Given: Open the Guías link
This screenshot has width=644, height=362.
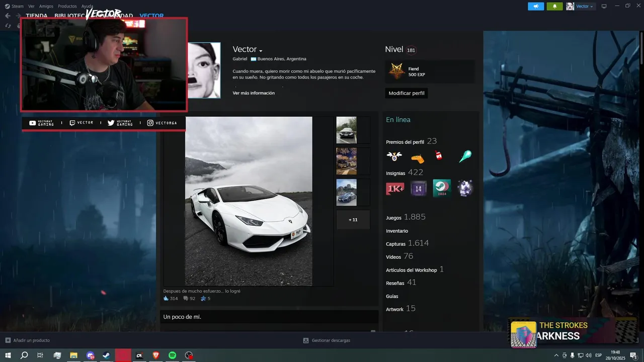Looking at the screenshot, I should click(x=392, y=296).
